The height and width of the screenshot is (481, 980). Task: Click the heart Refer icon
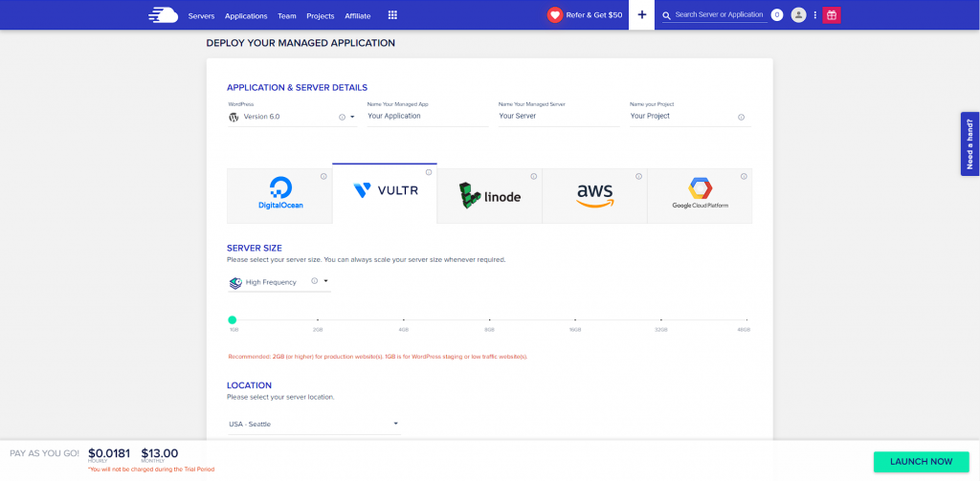554,15
